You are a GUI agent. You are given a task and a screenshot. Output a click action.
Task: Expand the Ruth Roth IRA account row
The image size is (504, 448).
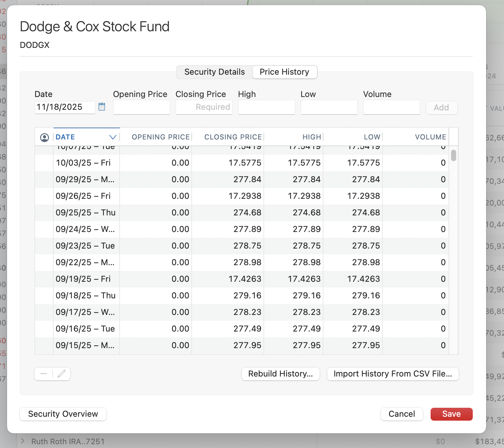tap(23, 441)
